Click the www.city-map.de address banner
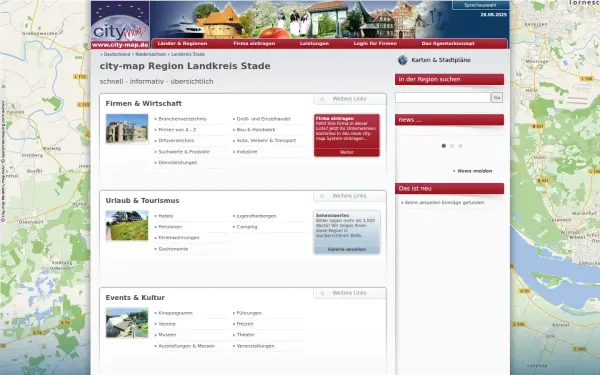600x375 pixels. pyautogui.click(x=120, y=45)
